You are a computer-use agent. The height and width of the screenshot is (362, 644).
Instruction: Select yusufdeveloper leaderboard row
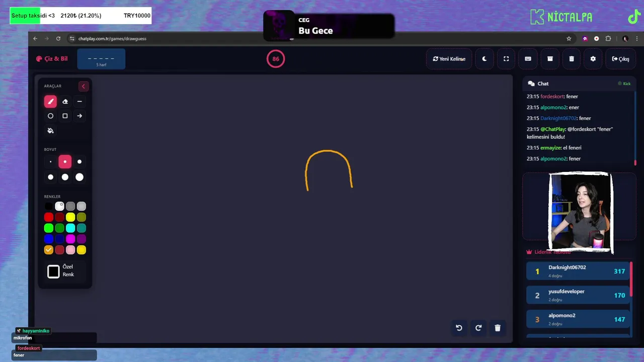point(578,295)
